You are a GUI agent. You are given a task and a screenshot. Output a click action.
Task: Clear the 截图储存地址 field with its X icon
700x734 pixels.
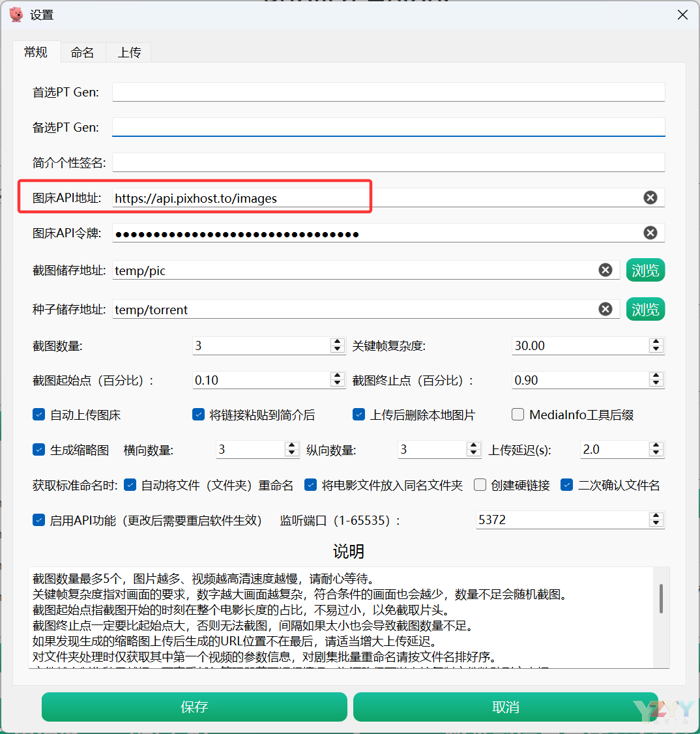pyautogui.click(x=605, y=270)
